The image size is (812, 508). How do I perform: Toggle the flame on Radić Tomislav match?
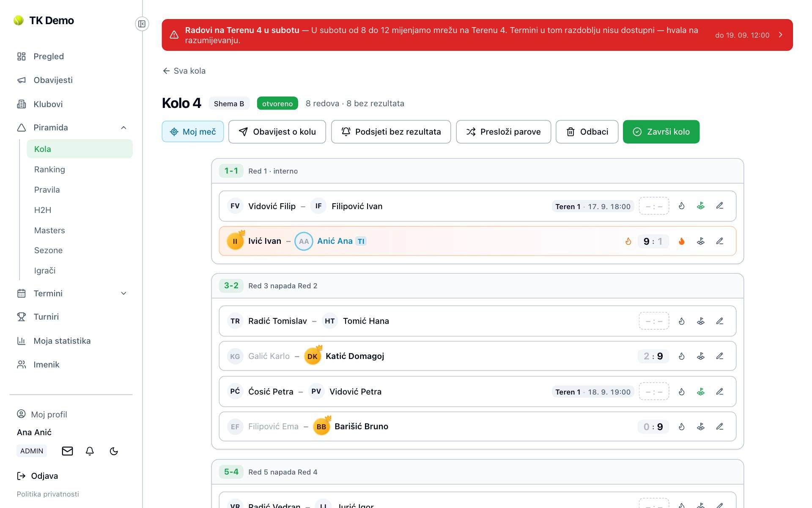point(682,321)
